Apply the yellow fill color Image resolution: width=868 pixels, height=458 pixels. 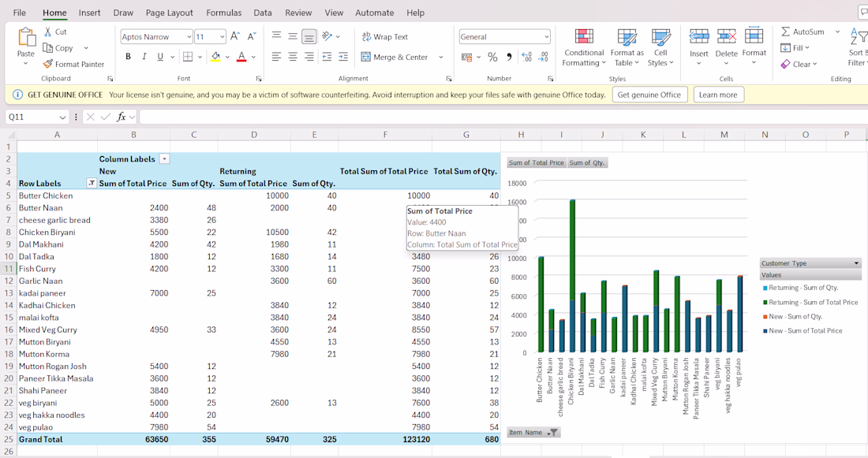[215, 57]
